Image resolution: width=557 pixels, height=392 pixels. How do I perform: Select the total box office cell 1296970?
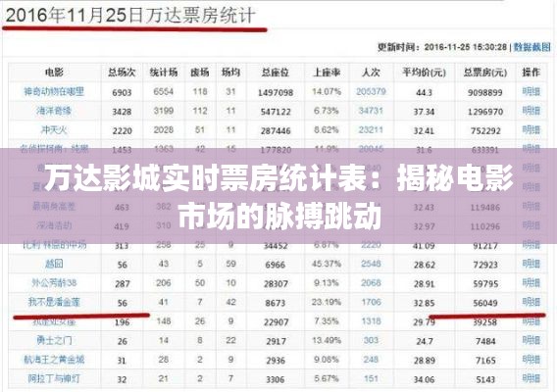485,112
